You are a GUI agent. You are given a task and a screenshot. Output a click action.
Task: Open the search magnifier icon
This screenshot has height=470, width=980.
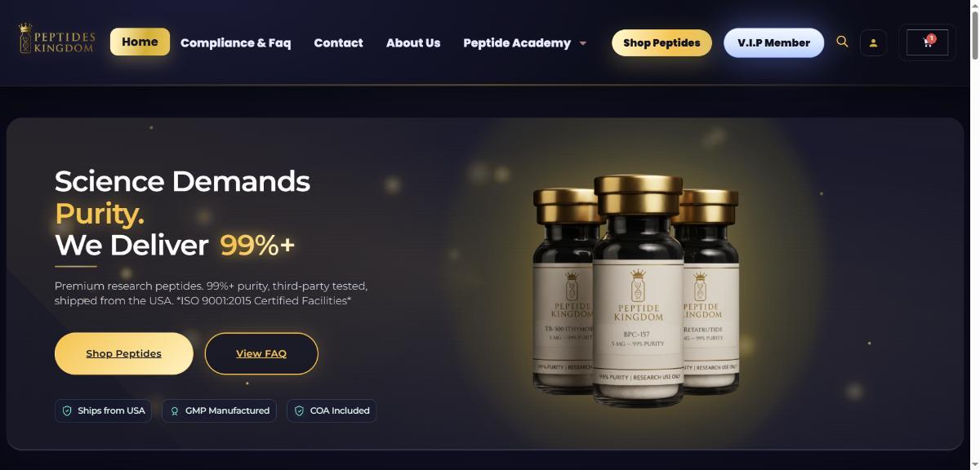coord(842,42)
